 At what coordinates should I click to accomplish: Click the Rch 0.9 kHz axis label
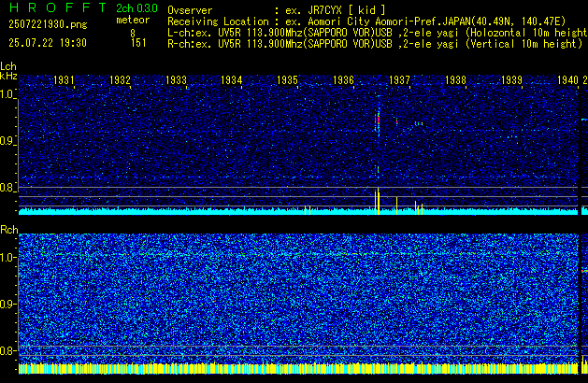(7, 304)
